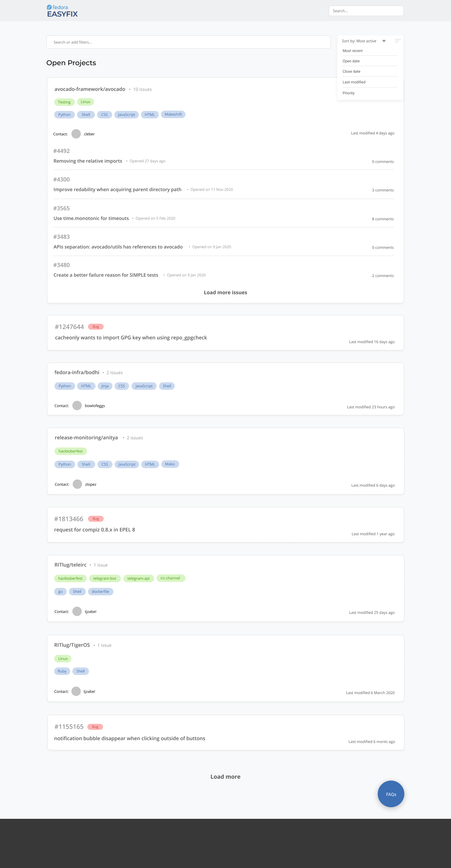Open tjzabel's avatar on RITlug/teleirc card
Screen dimensions: 451x868
tap(77, 611)
